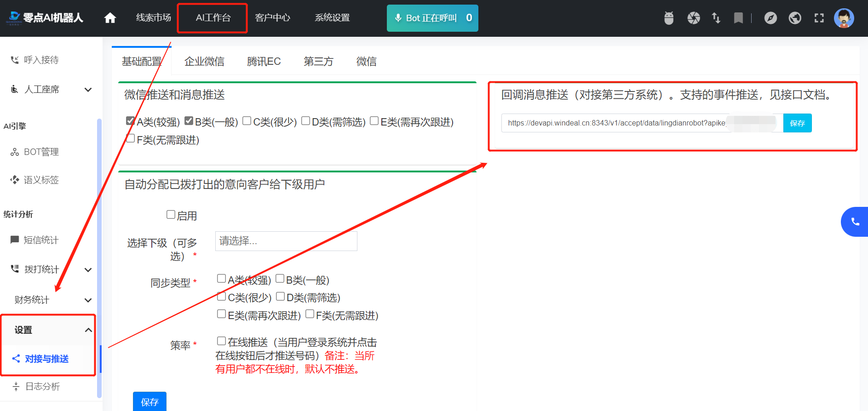Image resolution: width=868 pixels, height=411 pixels.
Task: Click the up-down arrows swap icon
Action: coord(716,18)
